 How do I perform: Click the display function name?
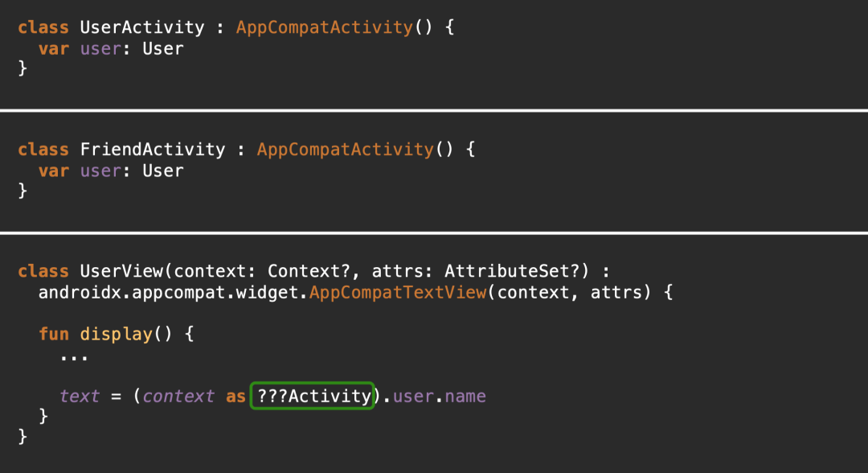(117, 334)
